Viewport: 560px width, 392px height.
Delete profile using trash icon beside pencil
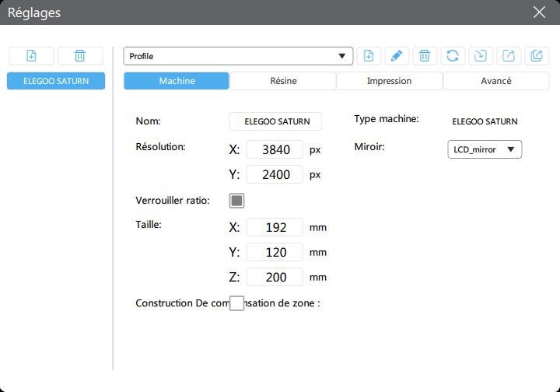[x=425, y=56]
